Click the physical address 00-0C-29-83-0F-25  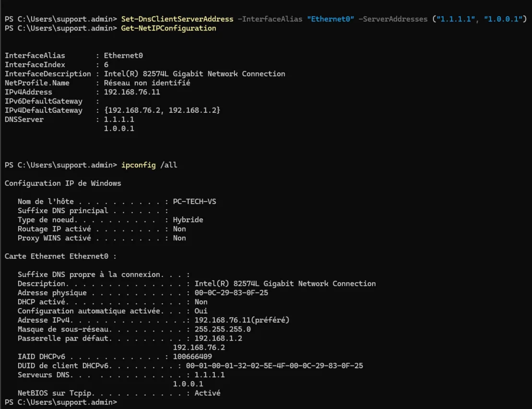231,293
